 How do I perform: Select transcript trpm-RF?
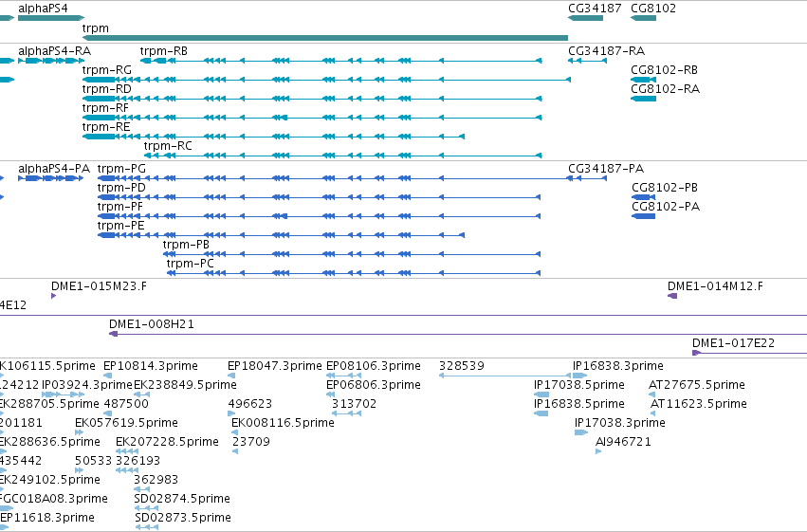[105, 108]
